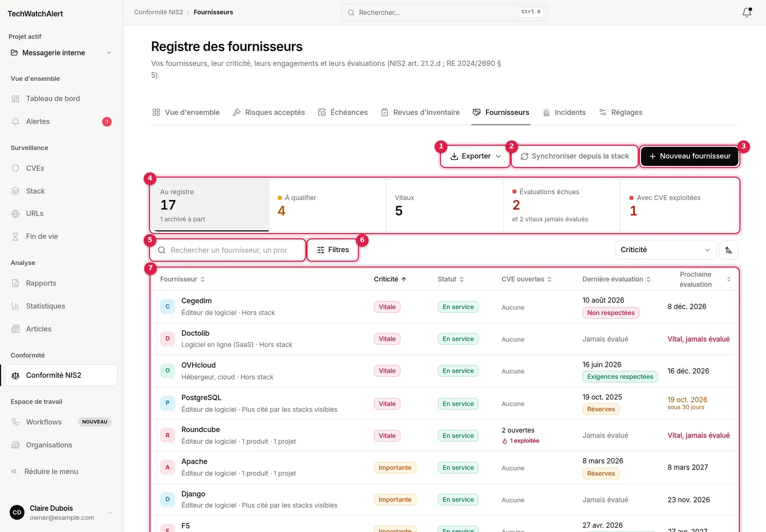Open Alertes in sidebar
This screenshot has height=532, width=766.
tap(61, 122)
